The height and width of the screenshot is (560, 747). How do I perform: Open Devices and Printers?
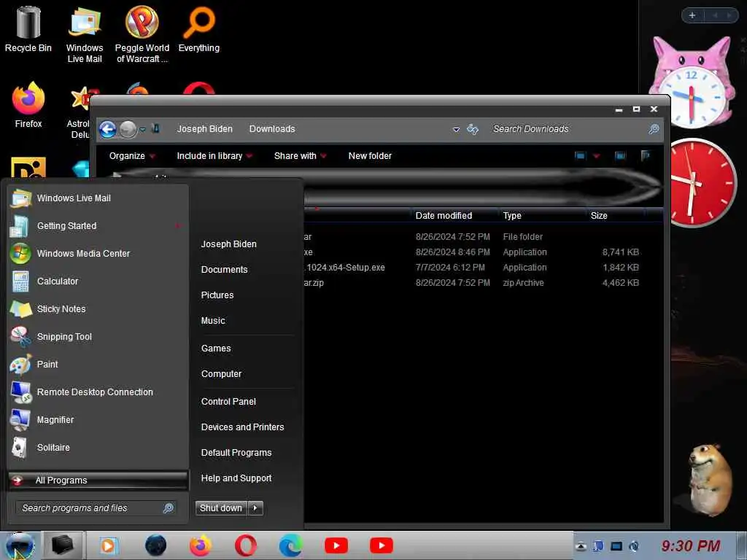pos(242,427)
